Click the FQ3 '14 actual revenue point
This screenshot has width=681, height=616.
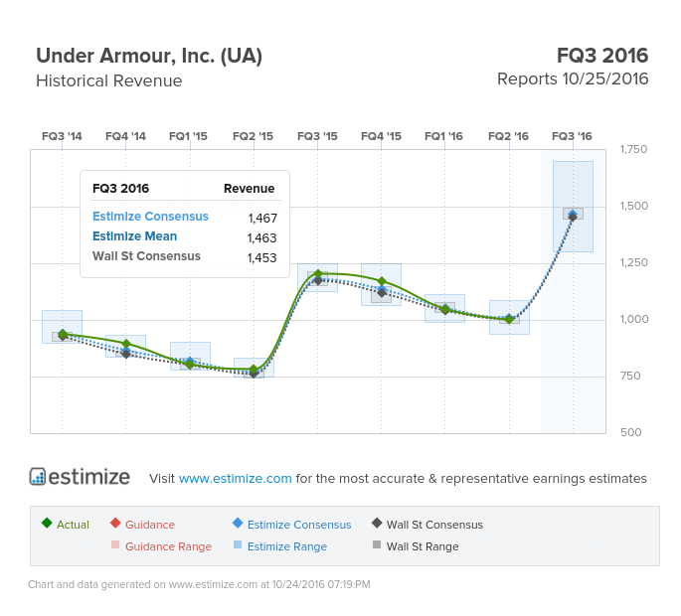62,334
